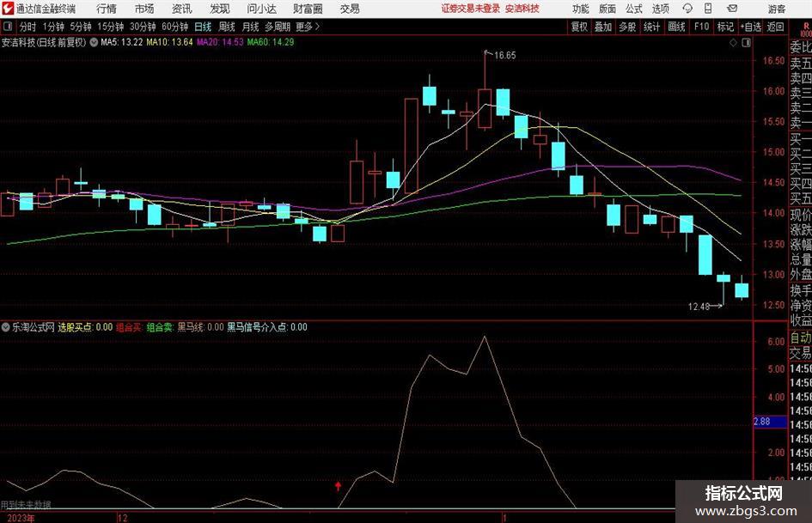The image size is (812, 523).
Task: Click the 叠加 overlay button
Action: [x=603, y=27]
